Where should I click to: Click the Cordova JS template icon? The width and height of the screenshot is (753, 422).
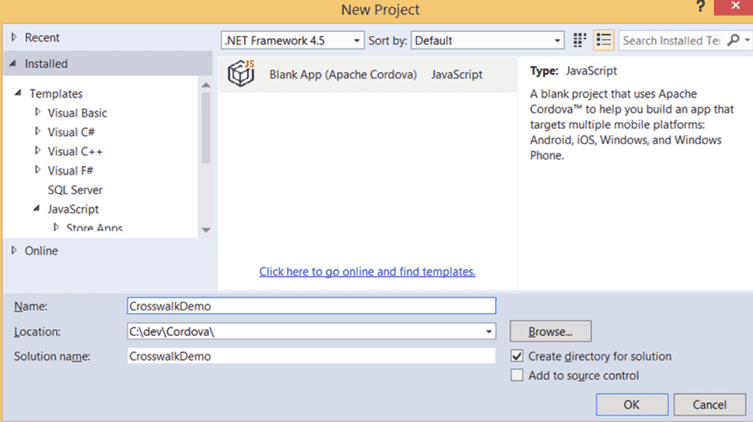click(241, 73)
